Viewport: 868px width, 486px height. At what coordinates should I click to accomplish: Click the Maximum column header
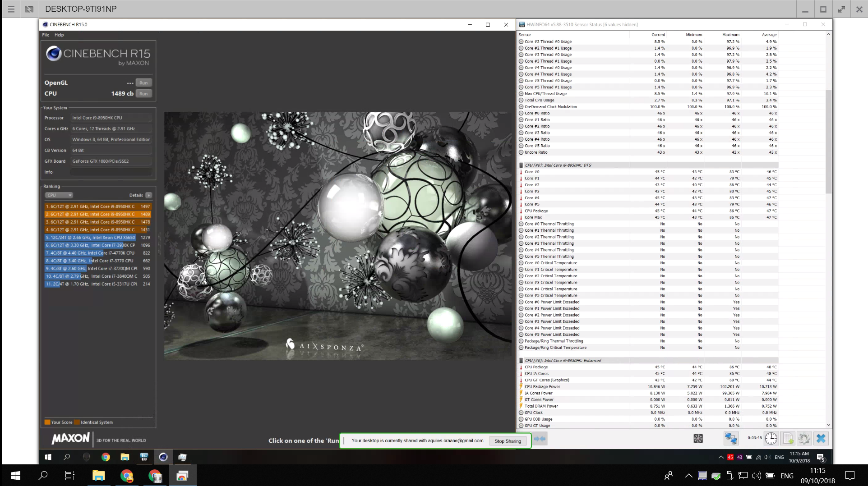click(723, 35)
